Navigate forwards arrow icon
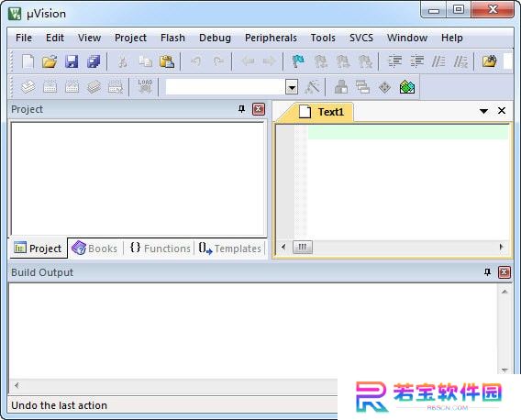The height and width of the screenshot is (420, 521). point(269,61)
